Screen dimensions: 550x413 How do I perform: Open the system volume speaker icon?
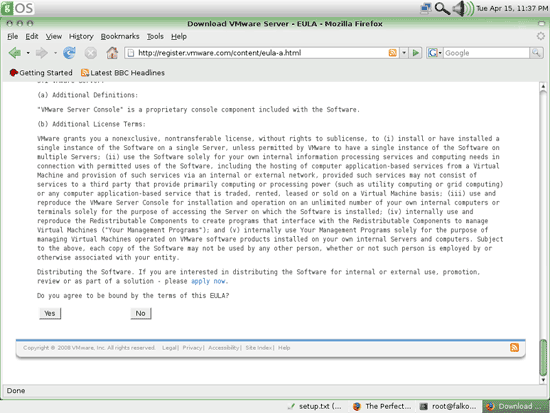463,8
